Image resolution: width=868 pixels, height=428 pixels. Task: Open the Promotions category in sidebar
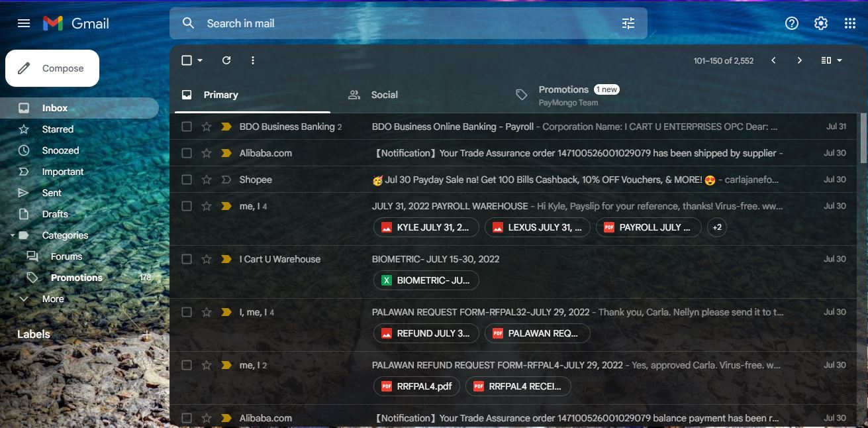(x=79, y=278)
